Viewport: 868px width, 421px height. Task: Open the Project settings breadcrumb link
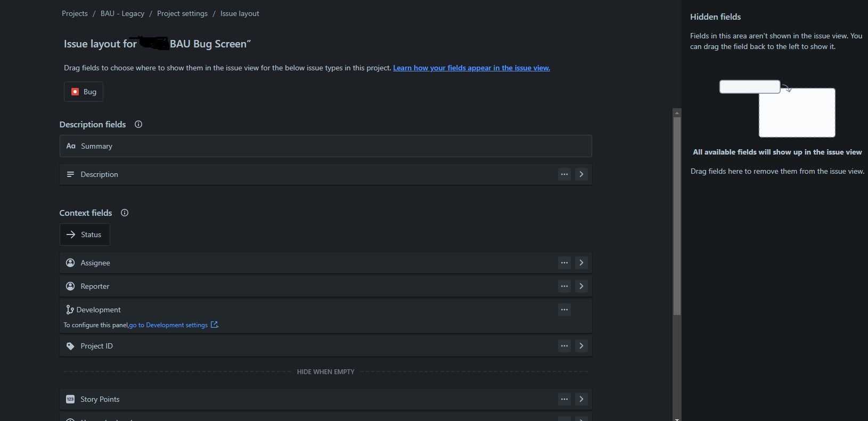pos(182,13)
